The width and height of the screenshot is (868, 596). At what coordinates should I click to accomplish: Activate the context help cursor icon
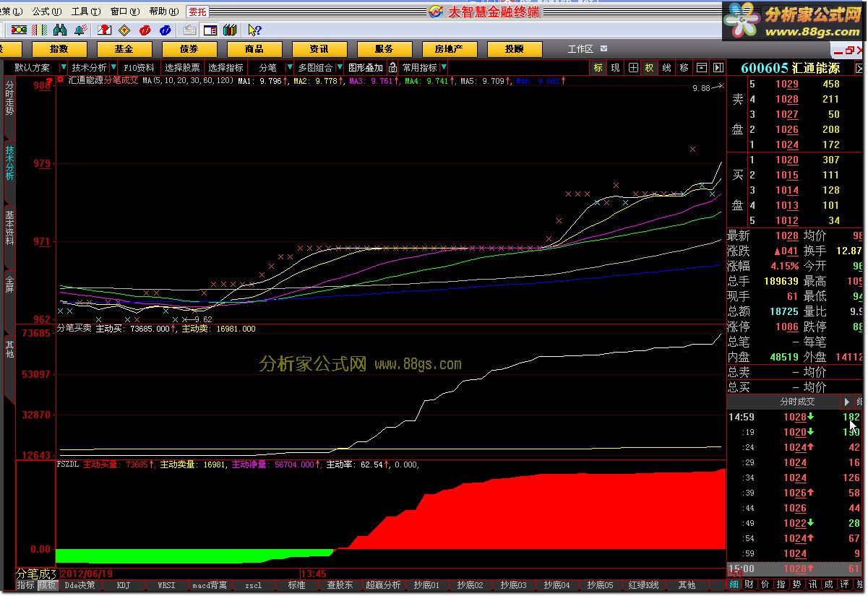(254, 30)
